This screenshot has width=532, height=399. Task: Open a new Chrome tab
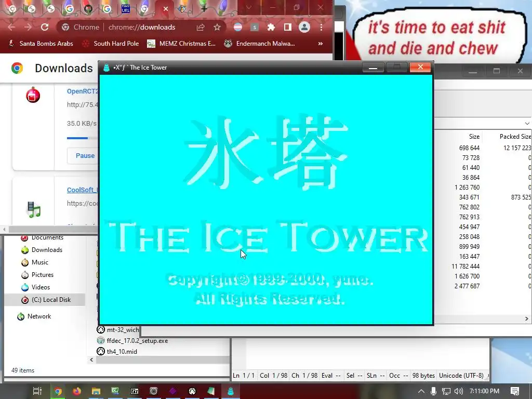tap(204, 9)
